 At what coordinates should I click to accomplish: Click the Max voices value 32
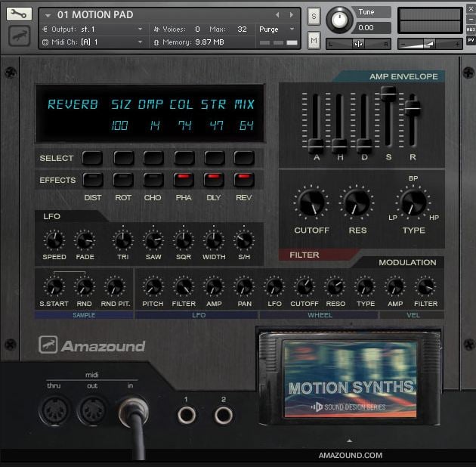point(242,29)
